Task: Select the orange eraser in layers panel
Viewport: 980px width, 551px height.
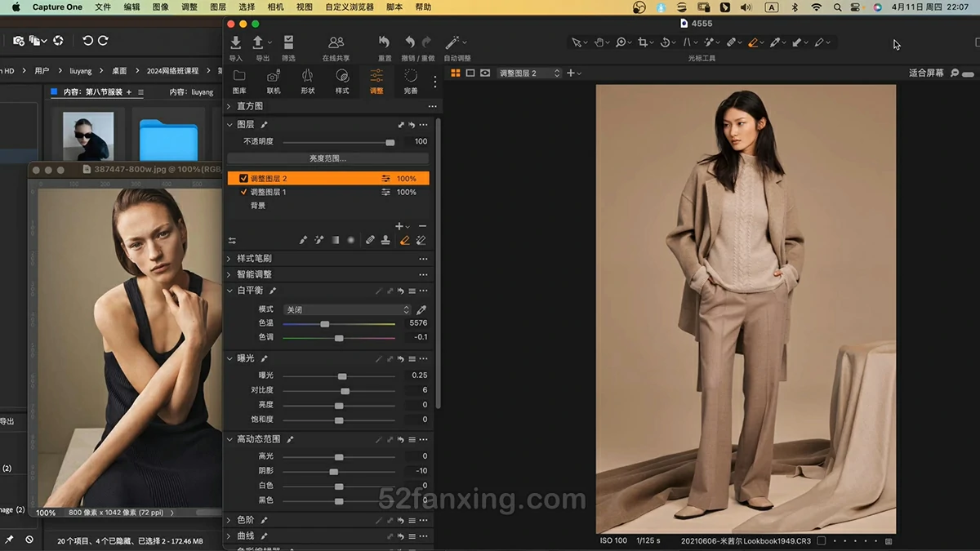Action: (404, 240)
